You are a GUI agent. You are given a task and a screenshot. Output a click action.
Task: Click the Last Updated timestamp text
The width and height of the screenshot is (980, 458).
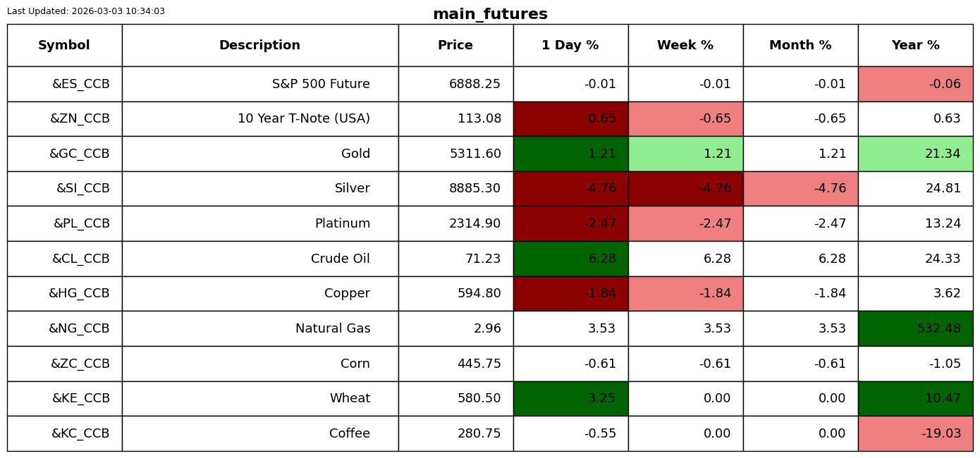pos(86,11)
